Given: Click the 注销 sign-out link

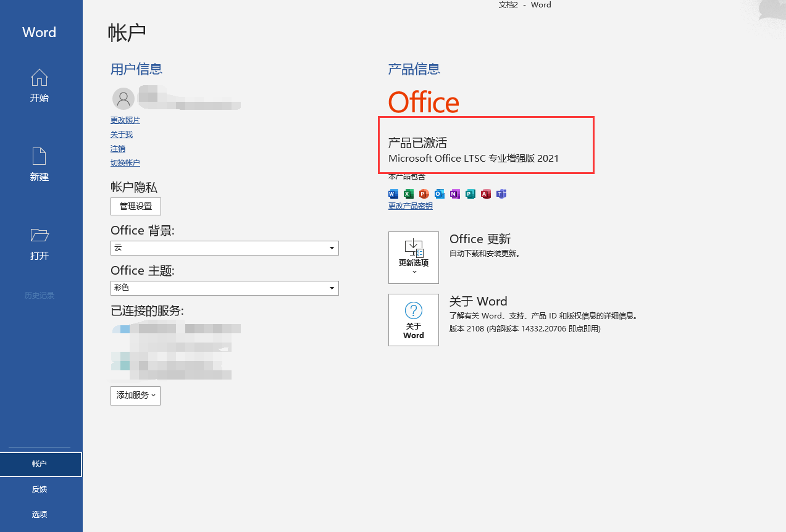Looking at the screenshot, I should 118,149.
